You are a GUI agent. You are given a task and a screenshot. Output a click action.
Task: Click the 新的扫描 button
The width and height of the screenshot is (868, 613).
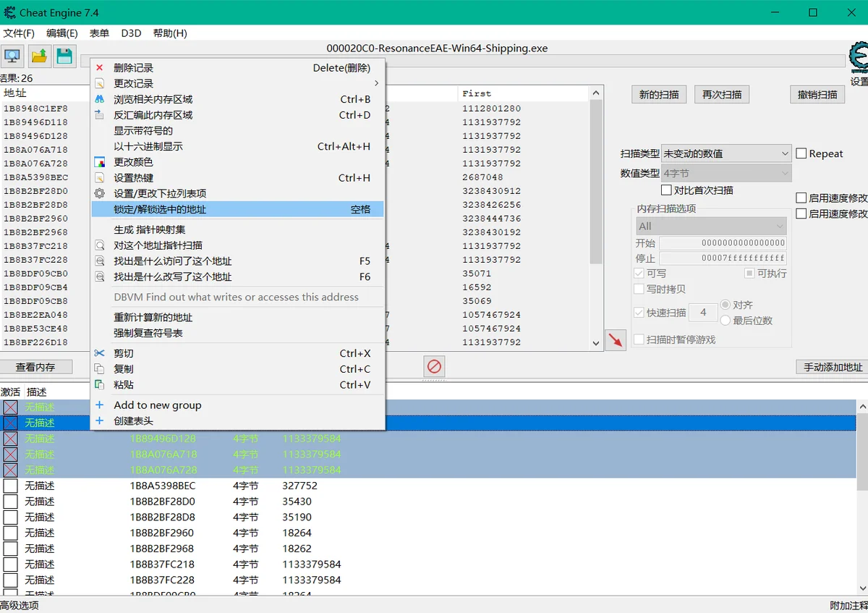[660, 95]
